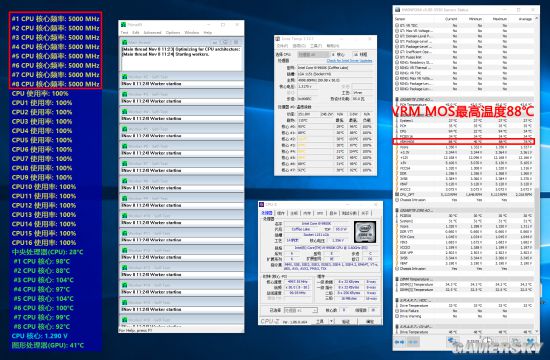Open processor selection combo box in CPU-Z
Screen dimensions: 550x360
[x=301, y=310]
